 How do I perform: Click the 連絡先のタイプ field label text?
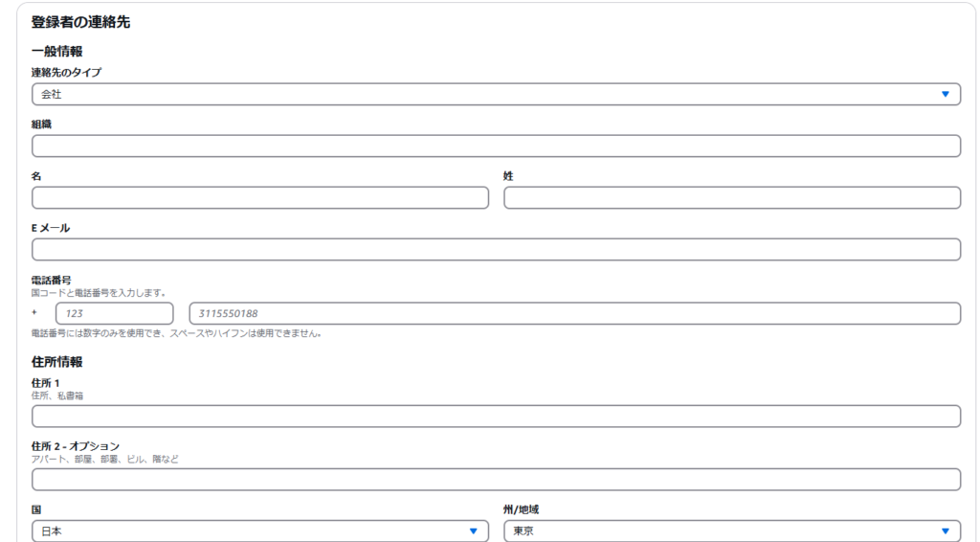click(x=66, y=73)
